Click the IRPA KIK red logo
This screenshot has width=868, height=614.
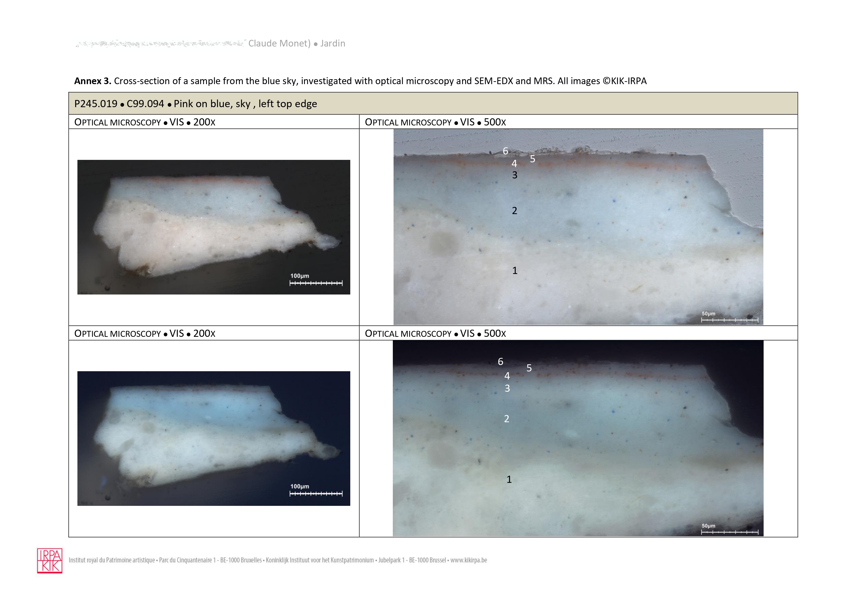(49, 560)
